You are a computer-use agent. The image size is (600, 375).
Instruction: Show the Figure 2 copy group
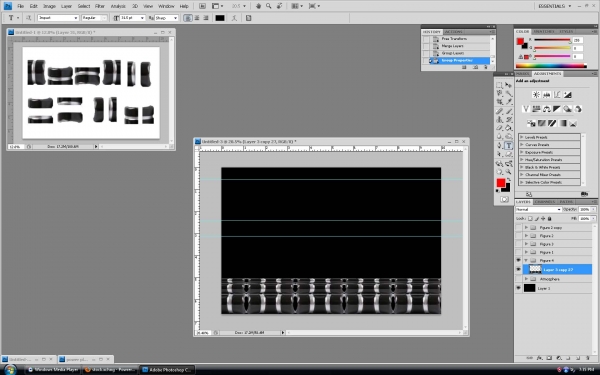point(518,228)
